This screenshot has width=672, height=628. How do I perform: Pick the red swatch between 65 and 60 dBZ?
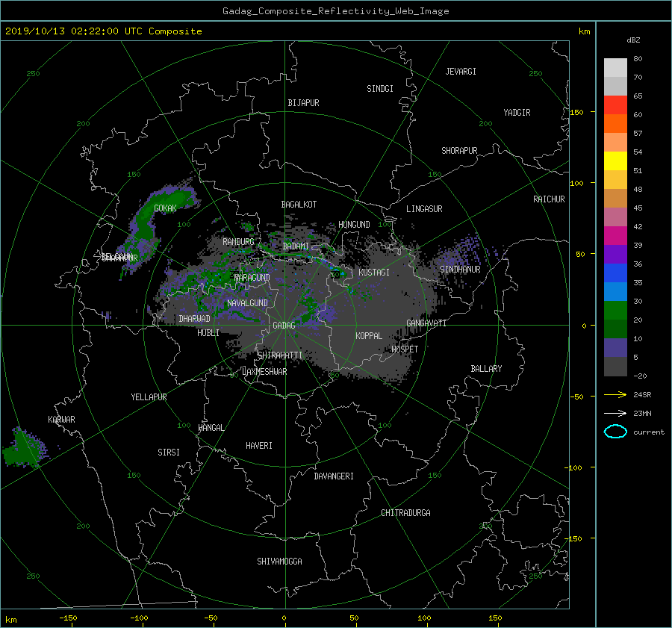[615, 105]
